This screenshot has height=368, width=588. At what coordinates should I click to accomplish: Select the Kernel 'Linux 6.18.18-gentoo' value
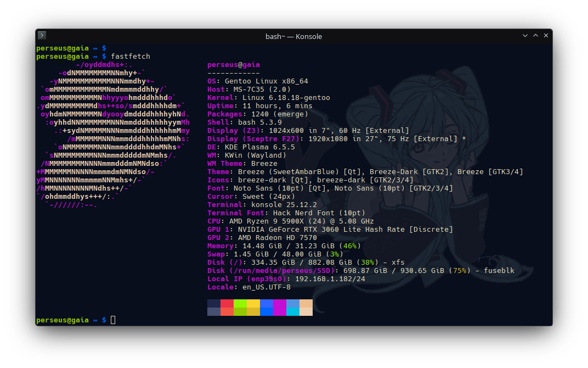click(x=286, y=98)
